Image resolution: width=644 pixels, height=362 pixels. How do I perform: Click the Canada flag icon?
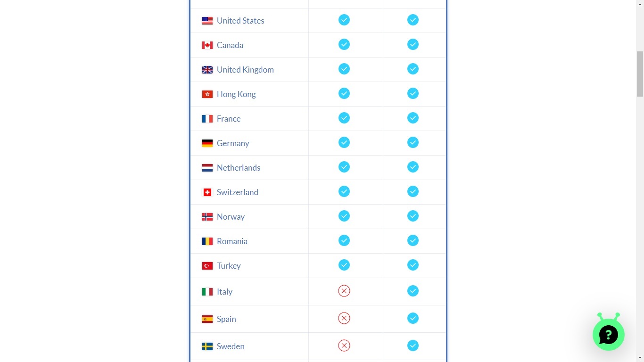(x=207, y=45)
